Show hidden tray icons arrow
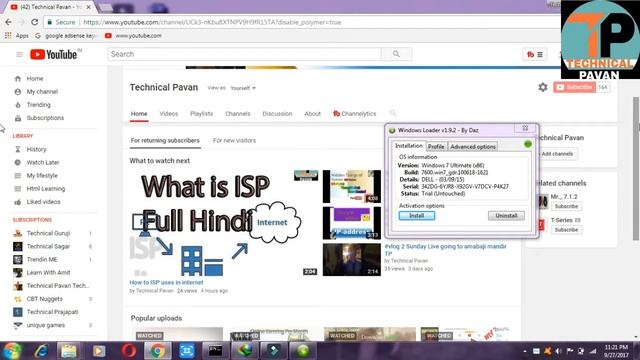Image resolution: width=640 pixels, height=360 pixels. pos(524,351)
